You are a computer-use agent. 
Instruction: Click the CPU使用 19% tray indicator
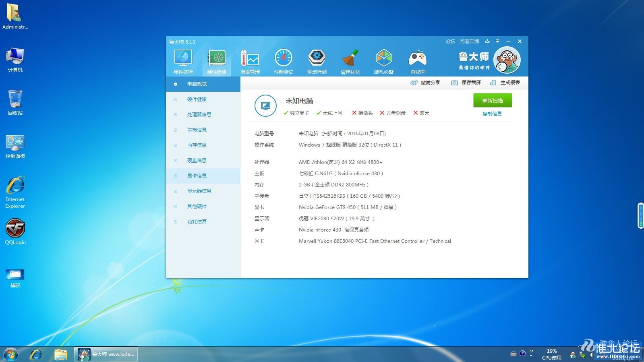(552, 354)
